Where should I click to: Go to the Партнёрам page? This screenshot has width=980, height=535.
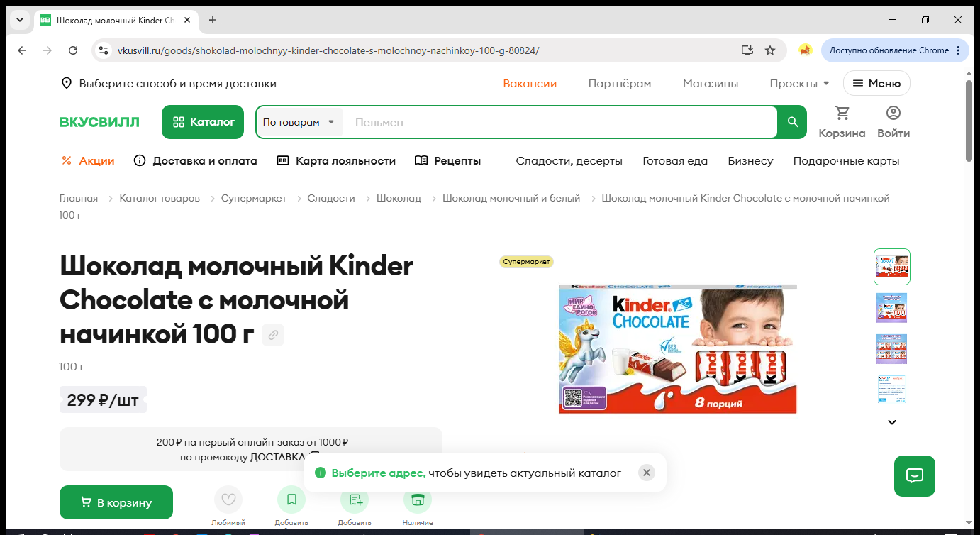tap(620, 83)
